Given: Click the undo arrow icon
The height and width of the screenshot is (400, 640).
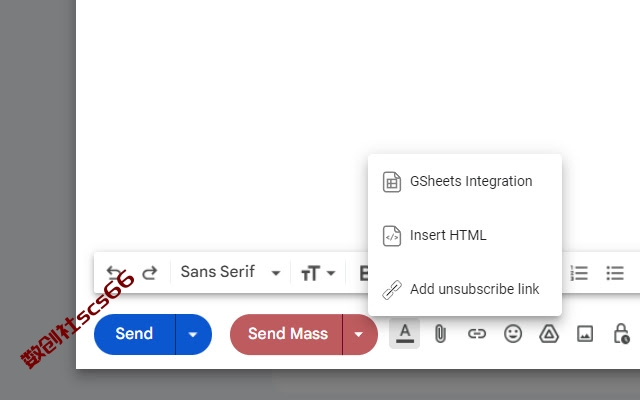Looking at the screenshot, I should pos(114,272).
